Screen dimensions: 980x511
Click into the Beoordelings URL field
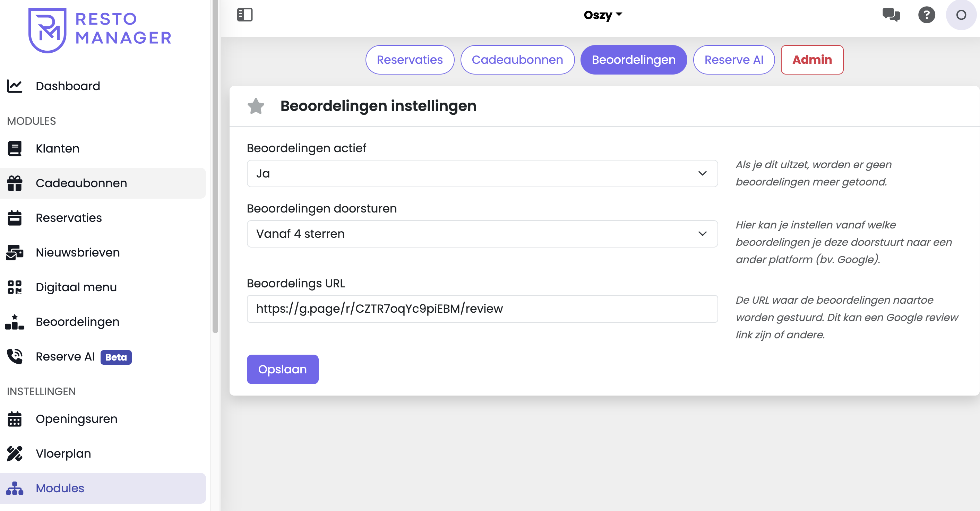(x=482, y=309)
